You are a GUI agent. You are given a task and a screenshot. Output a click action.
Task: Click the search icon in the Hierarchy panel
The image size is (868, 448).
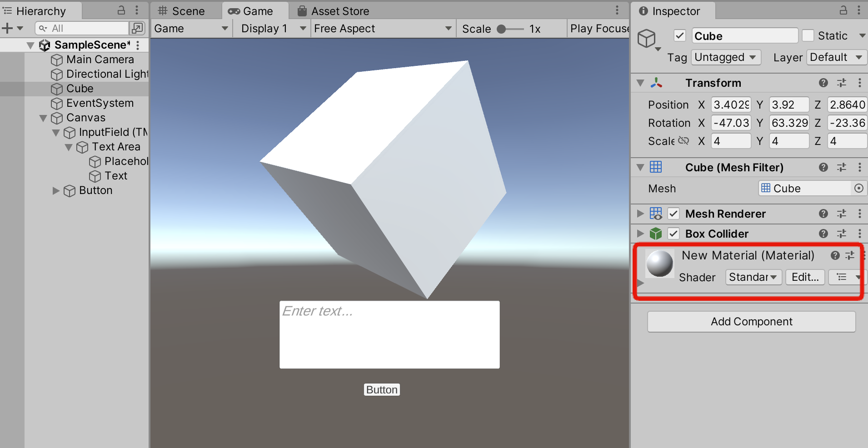(x=43, y=28)
